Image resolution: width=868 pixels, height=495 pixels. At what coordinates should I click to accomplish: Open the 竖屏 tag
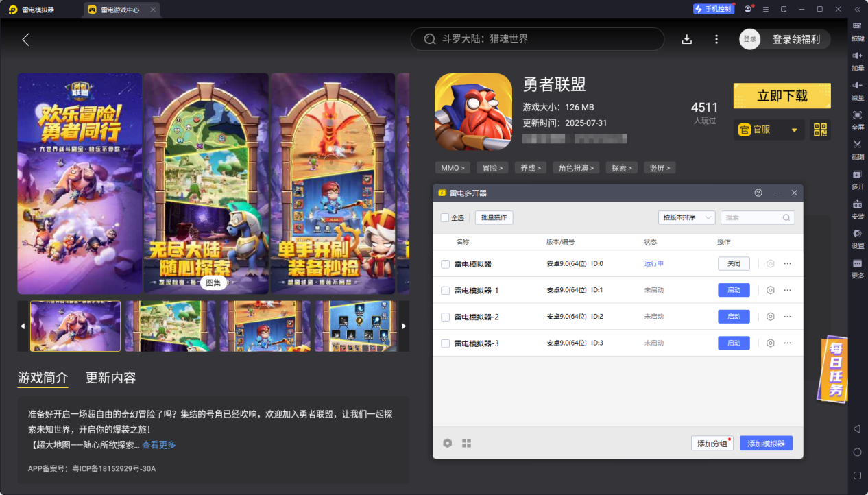point(660,167)
